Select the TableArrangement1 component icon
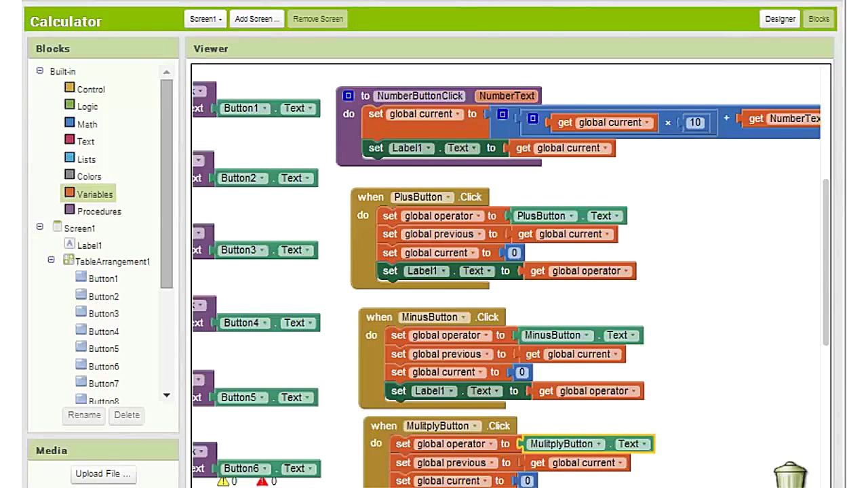Screen dimensions: 868x488 (68, 260)
